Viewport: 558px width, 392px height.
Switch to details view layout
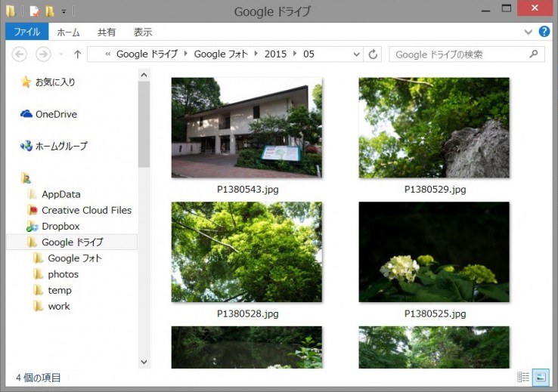pyautogui.click(x=523, y=377)
